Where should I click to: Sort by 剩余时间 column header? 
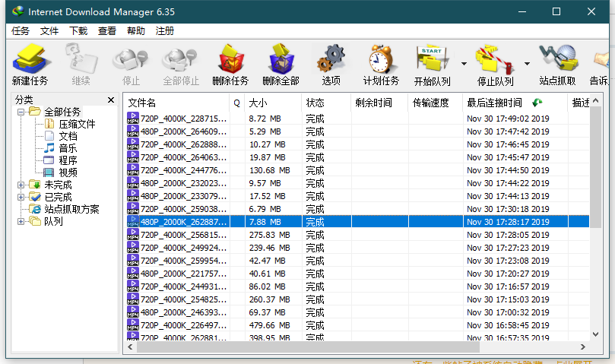(x=379, y=103)
